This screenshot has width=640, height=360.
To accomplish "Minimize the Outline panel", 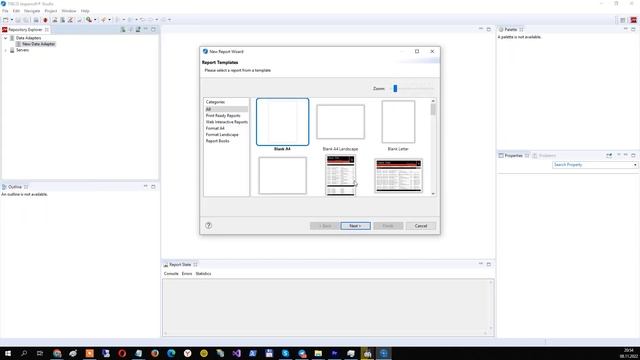I will (x=146, y=187).
